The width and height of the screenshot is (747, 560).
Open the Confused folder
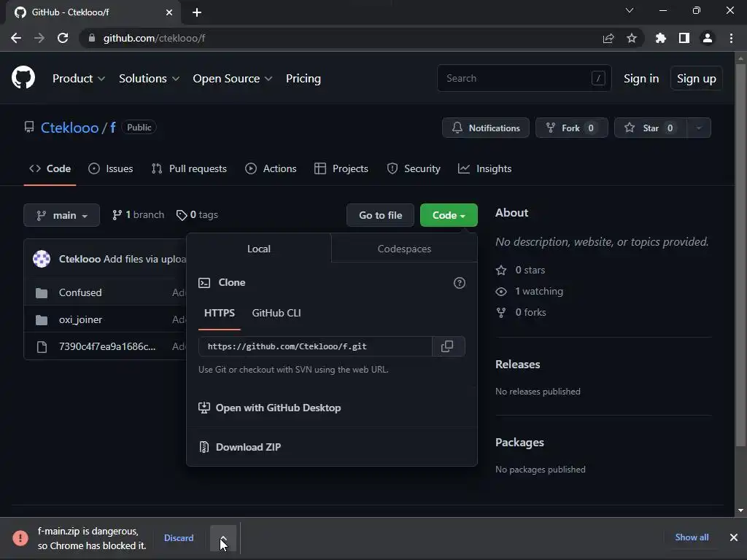[80, 292]
